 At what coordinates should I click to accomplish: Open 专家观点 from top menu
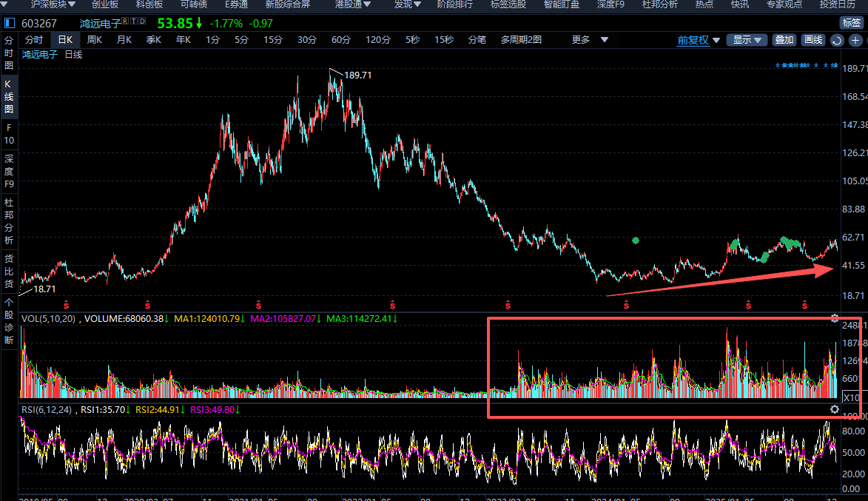point(784,4)
